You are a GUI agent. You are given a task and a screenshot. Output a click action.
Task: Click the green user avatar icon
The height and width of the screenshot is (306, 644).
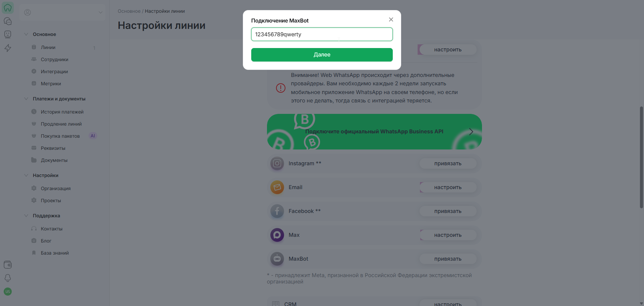pos(8,292)
